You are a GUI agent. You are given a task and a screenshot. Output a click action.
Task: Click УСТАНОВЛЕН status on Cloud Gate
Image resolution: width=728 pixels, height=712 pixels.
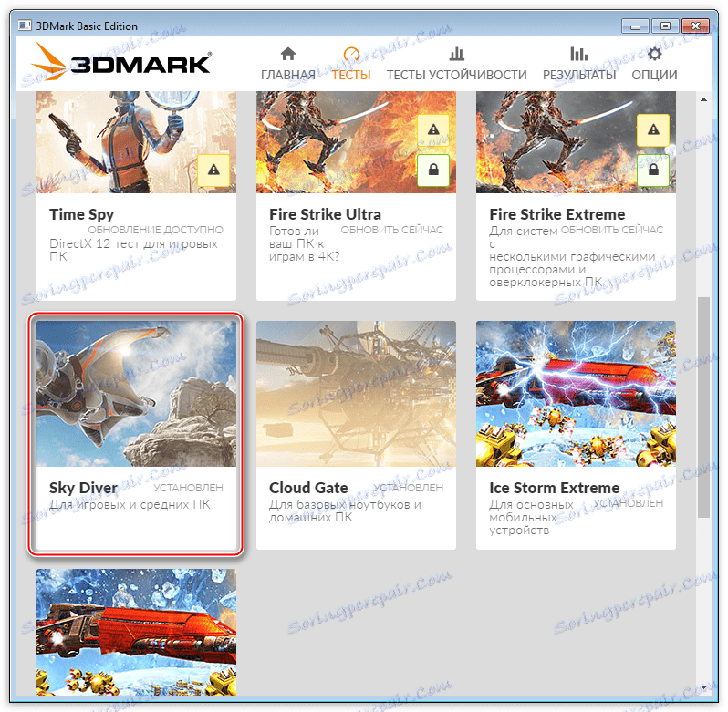409,488
